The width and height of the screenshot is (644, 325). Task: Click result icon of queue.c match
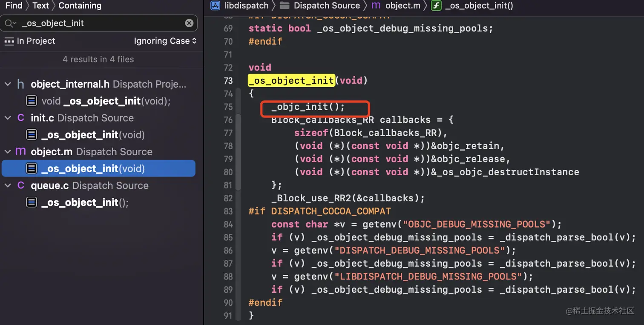coord(32,202)
